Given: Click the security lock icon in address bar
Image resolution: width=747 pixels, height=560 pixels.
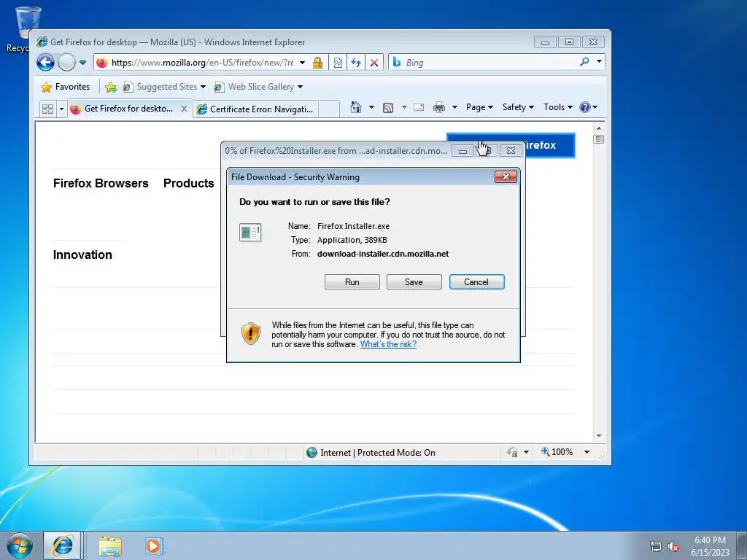Looking at the screenshot, I should click(x=318, y=63).
